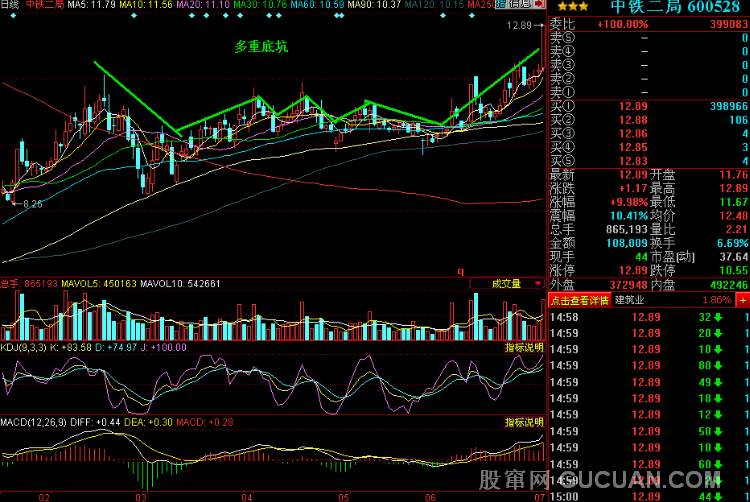Click the MA20: 11.10 indicator label
750x502 pixels.
click(x=203, y=5)
